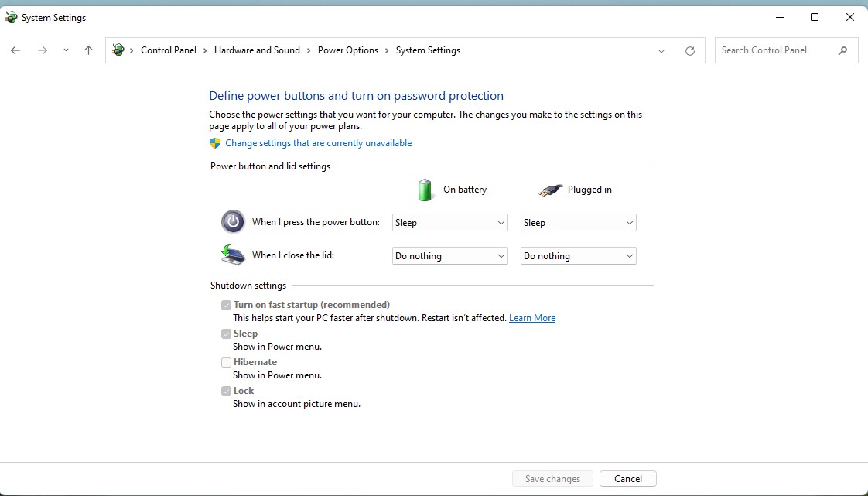
Task: Click the Back navigation arrow
Action: coord(15,50)
